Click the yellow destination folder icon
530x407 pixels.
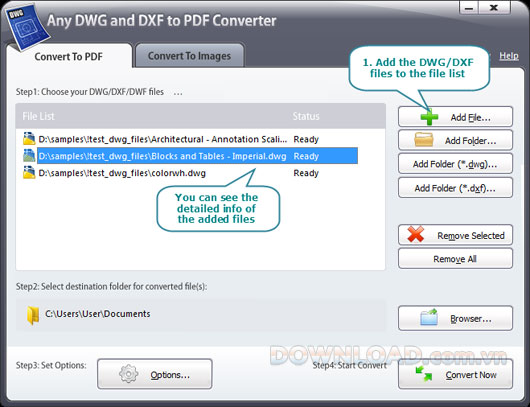pyautogui.click(x=33, y=315)
